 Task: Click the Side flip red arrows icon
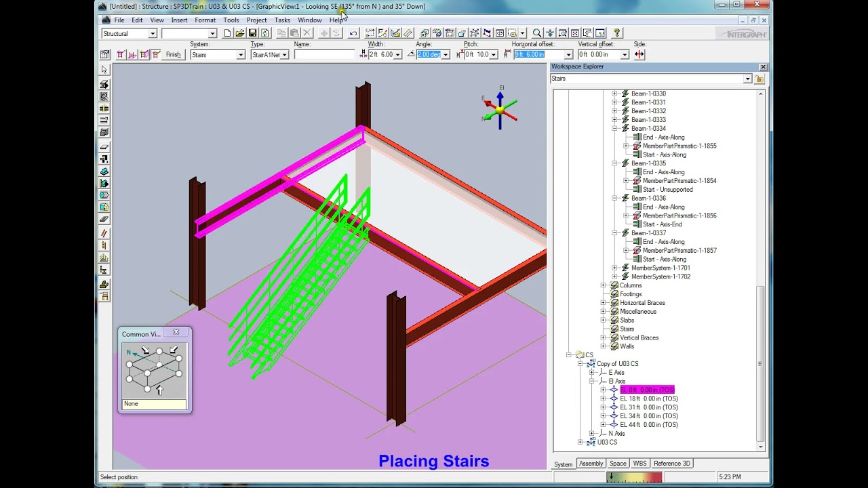point(639,55)
